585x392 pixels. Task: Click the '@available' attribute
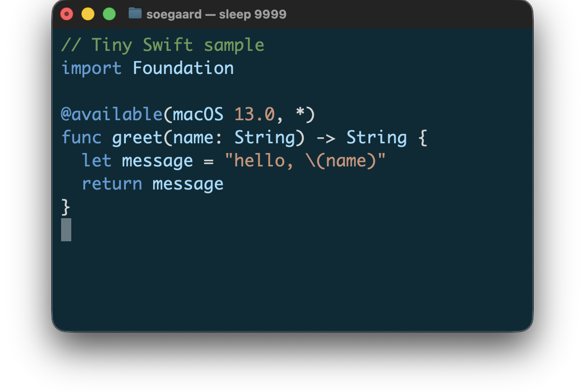click(112, 114)
